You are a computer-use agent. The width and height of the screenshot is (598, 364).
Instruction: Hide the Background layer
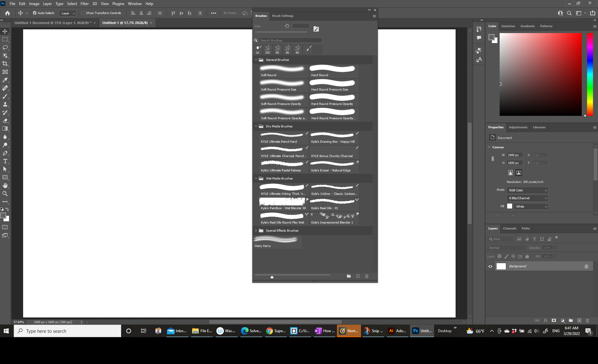click(490, 266)
